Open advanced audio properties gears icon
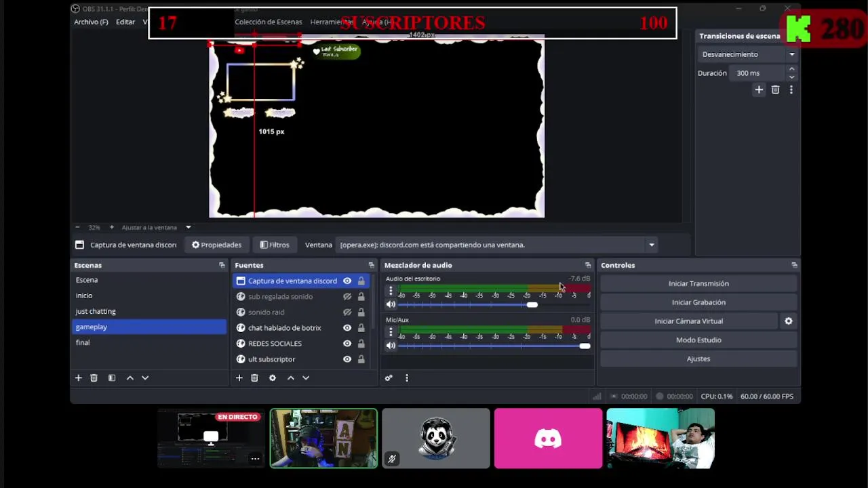 tap(389, 378)
